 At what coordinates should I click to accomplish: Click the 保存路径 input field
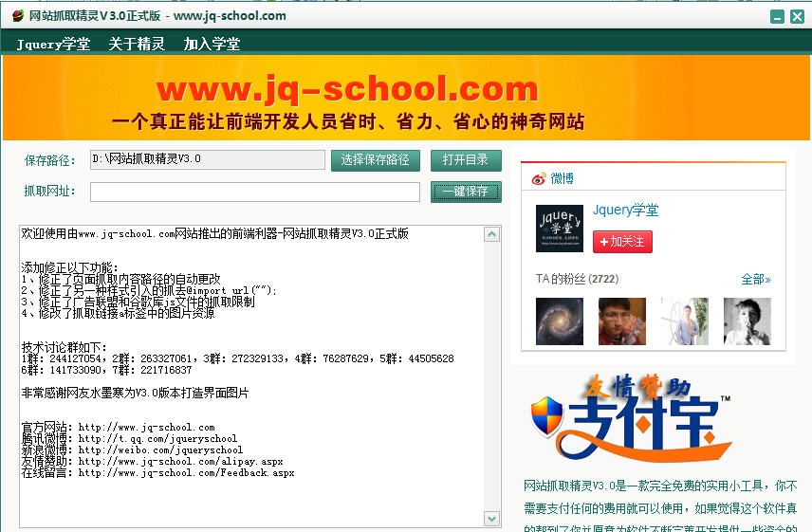point(208,159)
